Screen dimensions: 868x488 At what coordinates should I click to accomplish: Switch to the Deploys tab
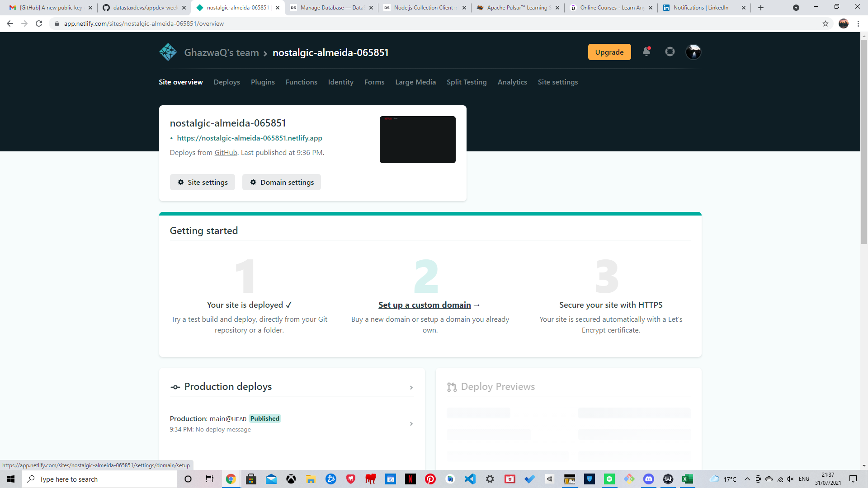tap(226, 82)
